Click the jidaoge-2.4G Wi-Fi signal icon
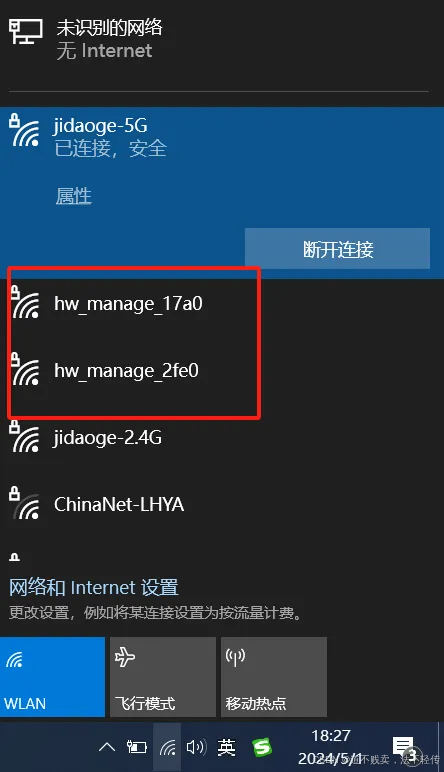 coord(25,436)
